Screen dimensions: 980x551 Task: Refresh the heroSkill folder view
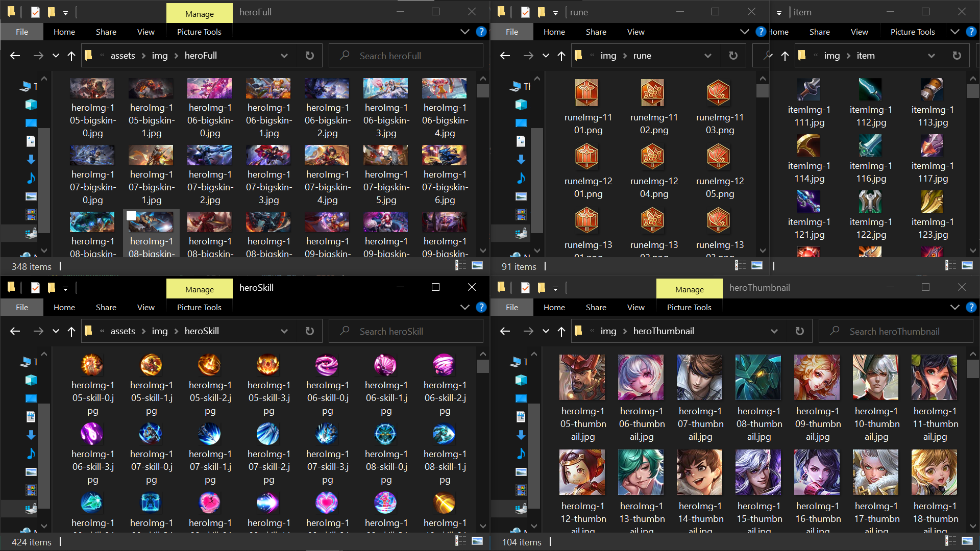coord(309,331)
